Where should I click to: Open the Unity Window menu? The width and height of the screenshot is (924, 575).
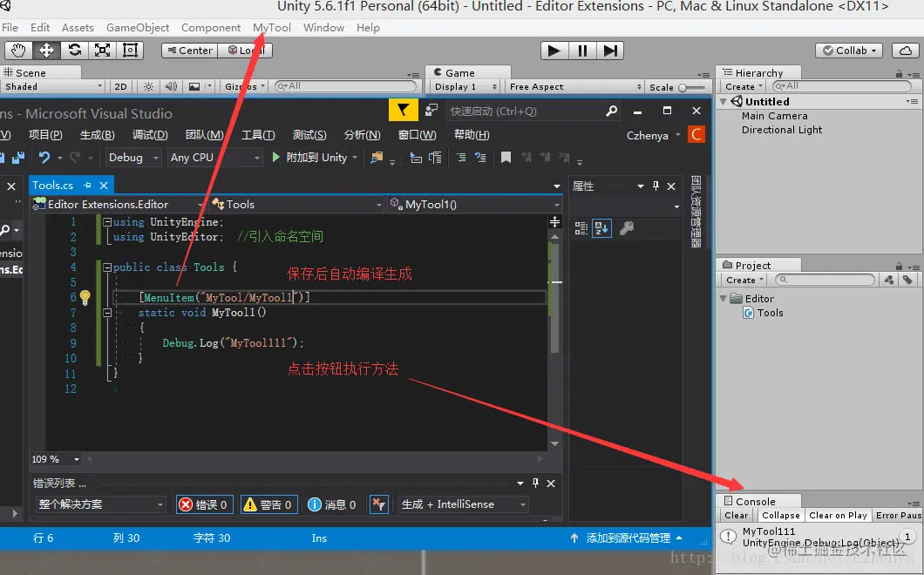click(323, 28)
